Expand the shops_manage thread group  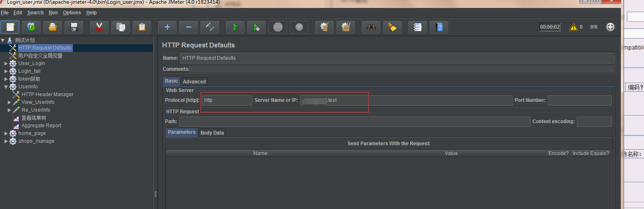[x=6, y=141]
